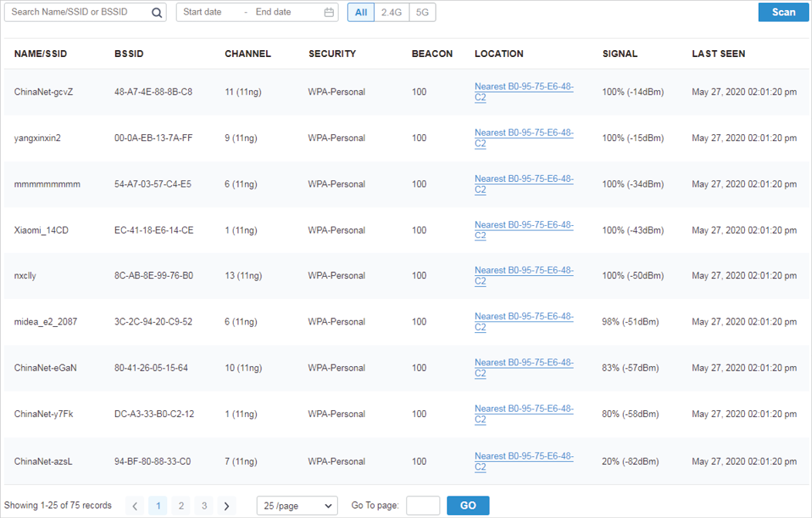
Task: Click channel value 9 (11ng)
Action: tap(241, 138)
